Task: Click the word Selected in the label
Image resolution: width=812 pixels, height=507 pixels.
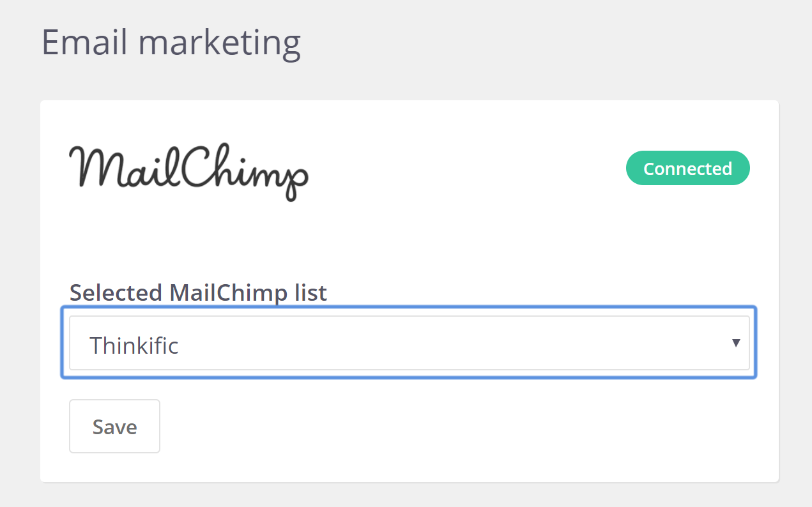Action: pos(116,292)
